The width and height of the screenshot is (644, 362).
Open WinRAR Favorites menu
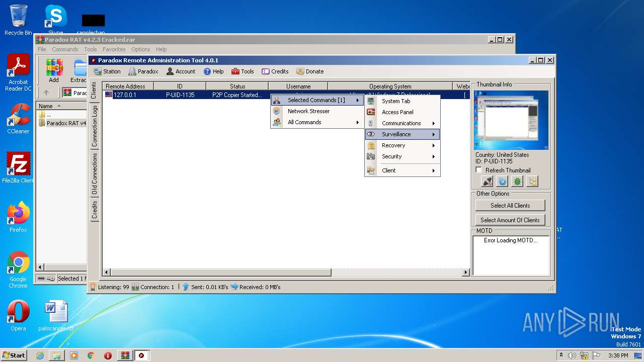pyautogui.click(x=114, y=49)
